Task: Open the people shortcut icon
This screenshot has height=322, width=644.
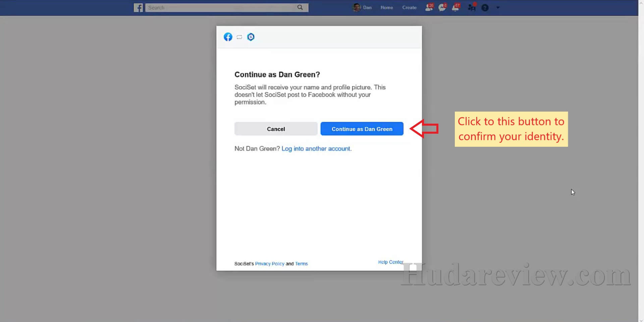Action: pos(472,7)
